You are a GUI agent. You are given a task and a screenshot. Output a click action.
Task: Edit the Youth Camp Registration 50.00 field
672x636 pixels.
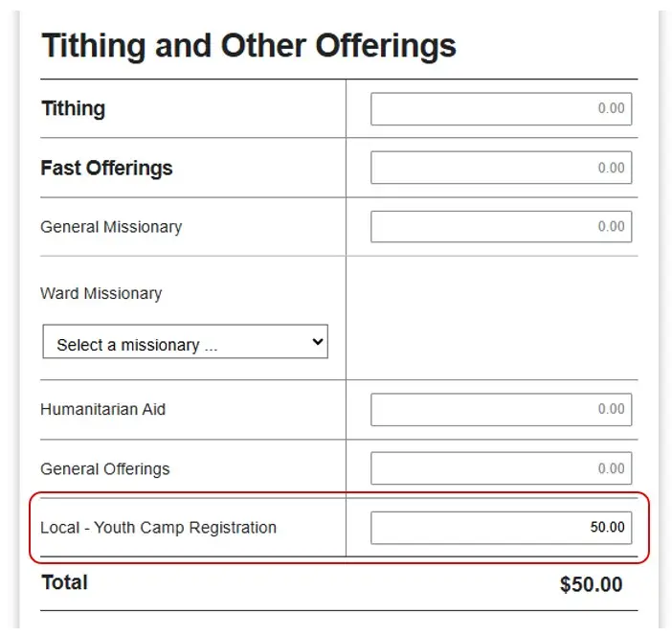coord(501,528)
